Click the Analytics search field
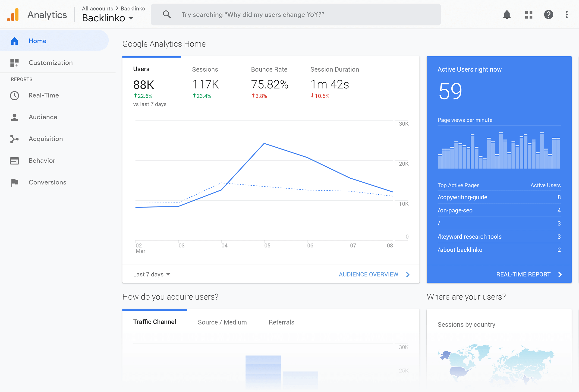Image resolution: width=579 pixels, height=392 pixels. pos(296,14)
